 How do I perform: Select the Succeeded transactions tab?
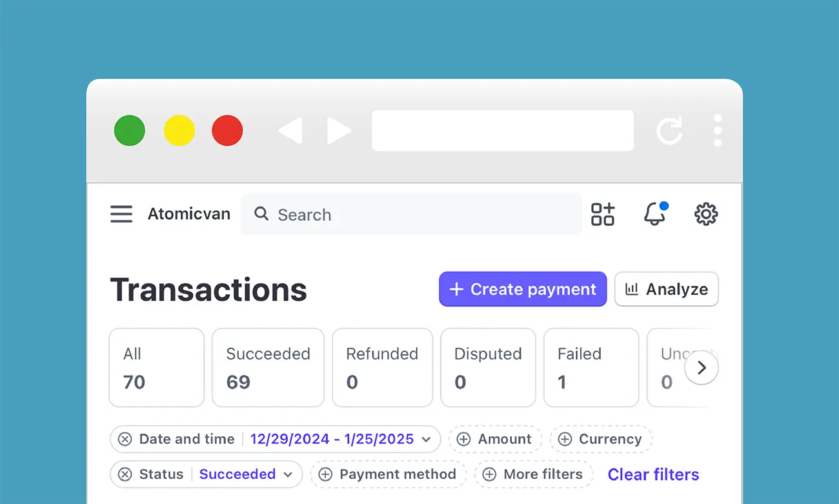(268, 368)
